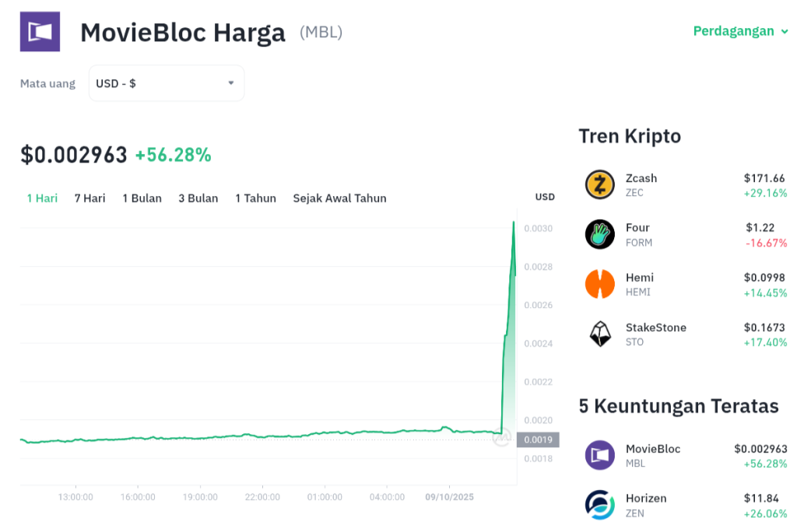Screen dimensions: 797x532
Task: Click the Zcash coin icon
Action: tap(600, 184)
